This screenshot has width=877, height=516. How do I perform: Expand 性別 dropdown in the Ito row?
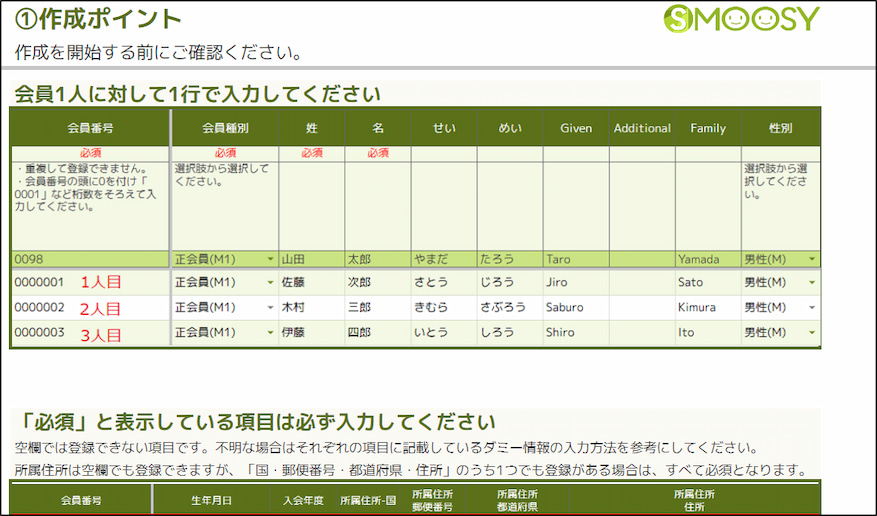click(x=811, y=333)
